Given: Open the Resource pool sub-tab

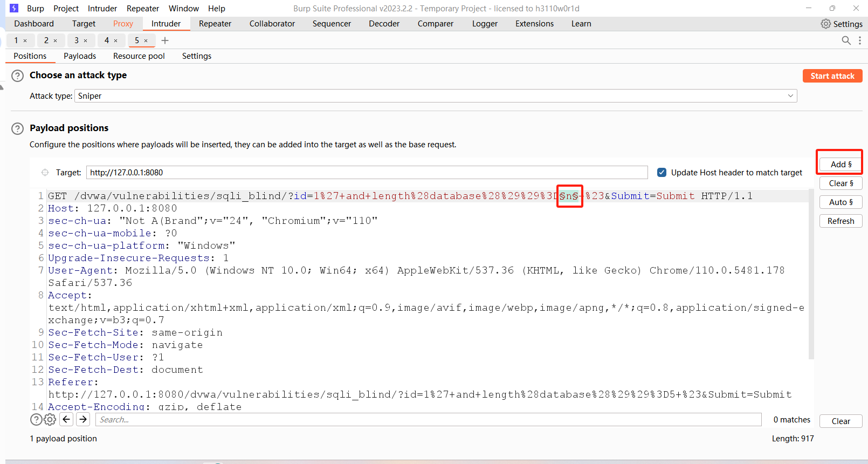Looking at the screenshot, I should tap(139, 56).
